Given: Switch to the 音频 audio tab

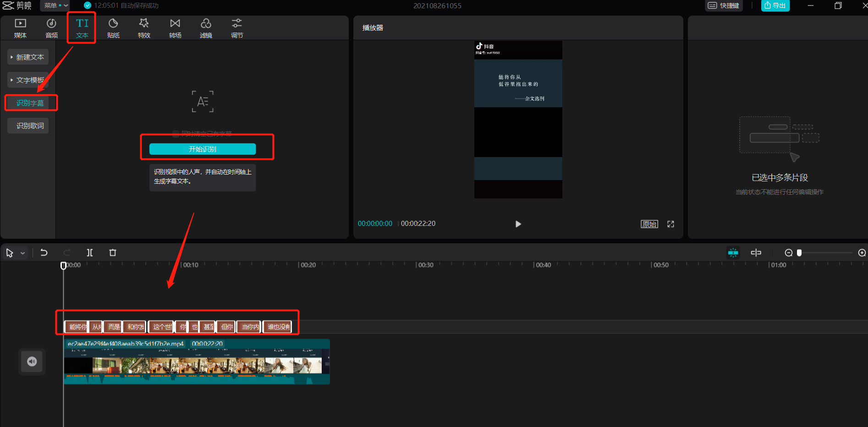Looking at the screenshot, I should tap(51, 28).
